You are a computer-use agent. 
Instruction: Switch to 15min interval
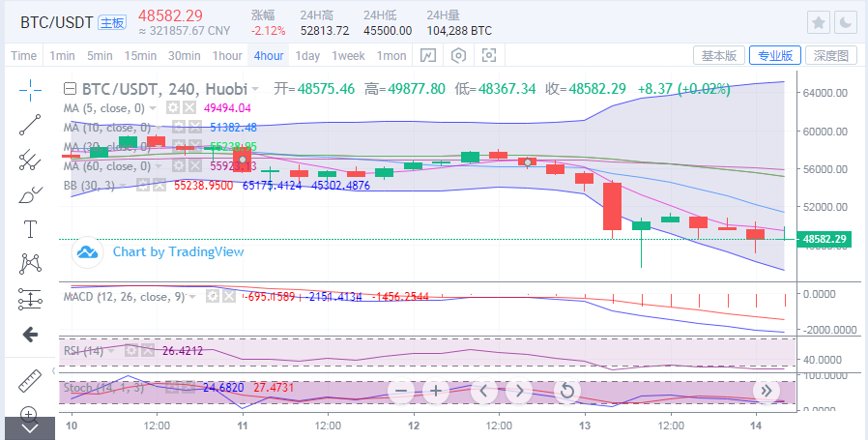140,56
